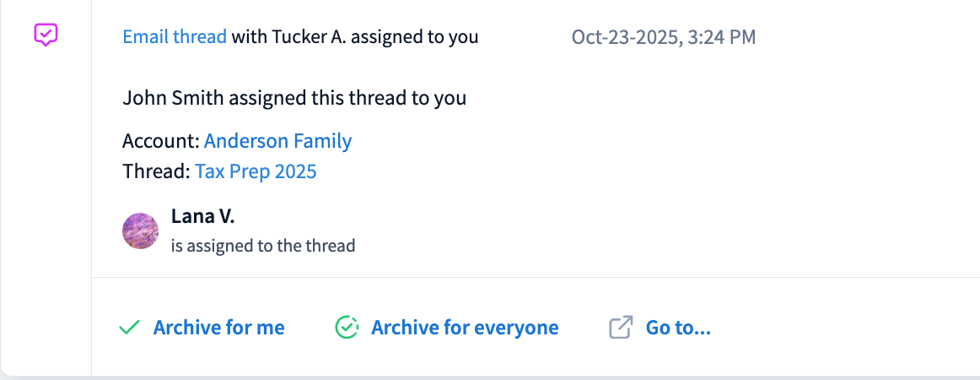The image size is (980, 380).
Task: Click 'John Smith assigned this thread to you' message
Action: pos(294,98)
